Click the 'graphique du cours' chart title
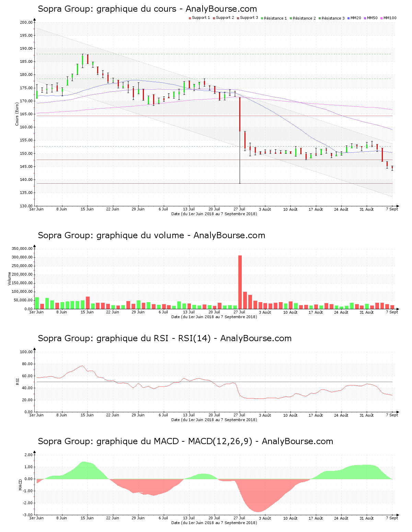The image size is (412, 532). point(147,9)
